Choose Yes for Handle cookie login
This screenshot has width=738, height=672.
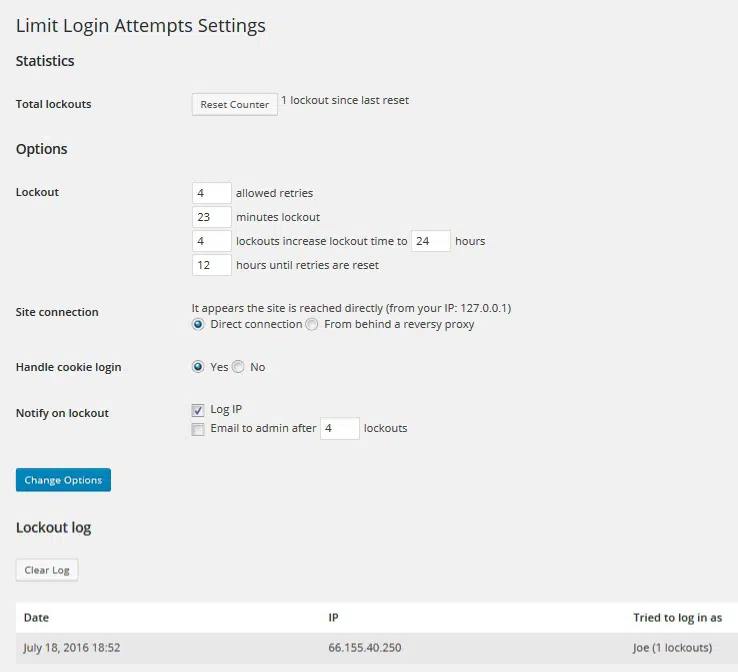click(198, 367)
